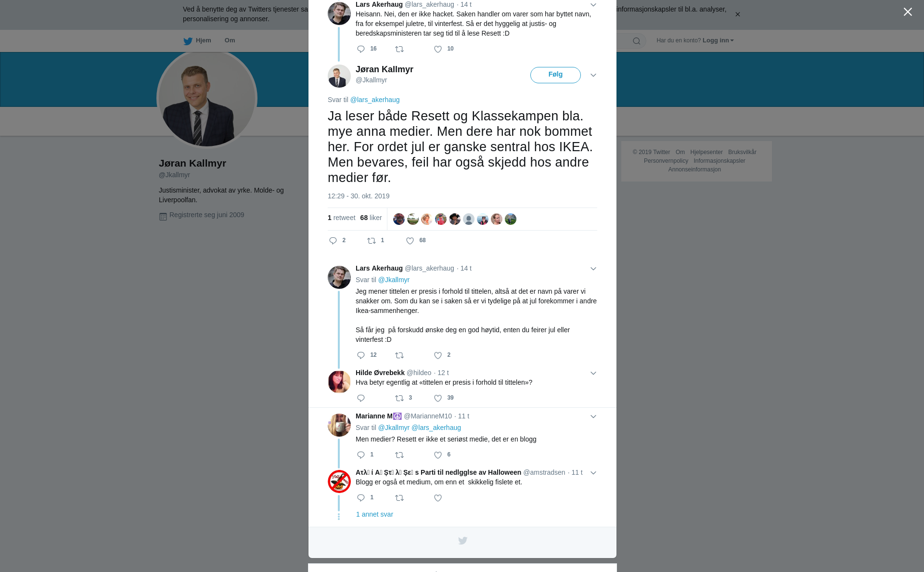The image size is (924, 572).
Task: Toggle like on Marianne M's tweet with 6 likes
Action: (438, 455)
